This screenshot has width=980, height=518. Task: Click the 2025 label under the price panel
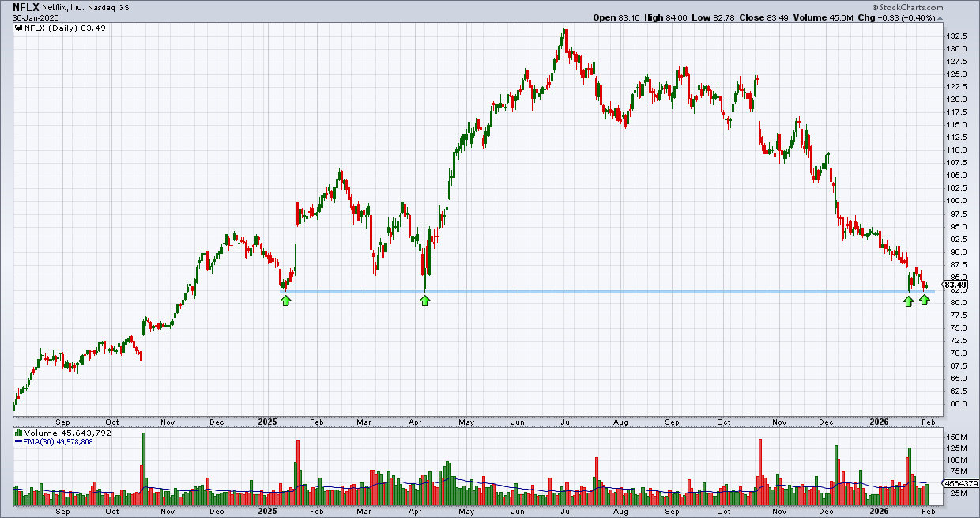coord(269,422)
